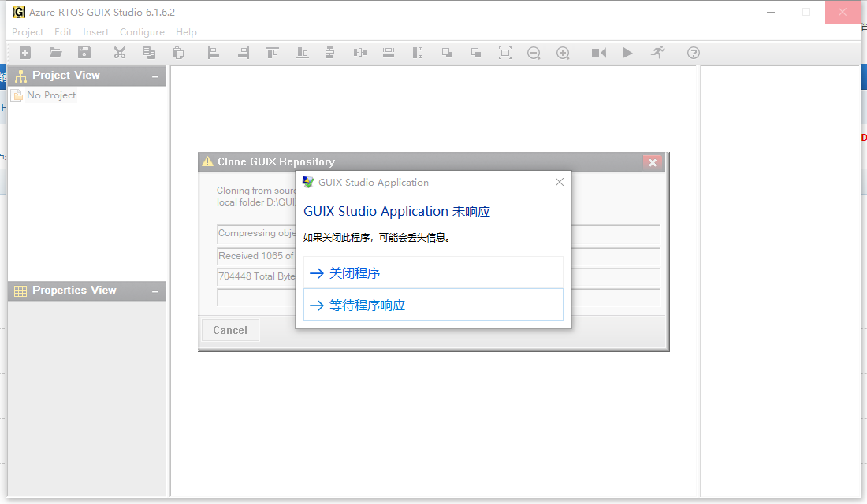
Task: Click the playback macro play icon
Action: (x=627, y=53)
